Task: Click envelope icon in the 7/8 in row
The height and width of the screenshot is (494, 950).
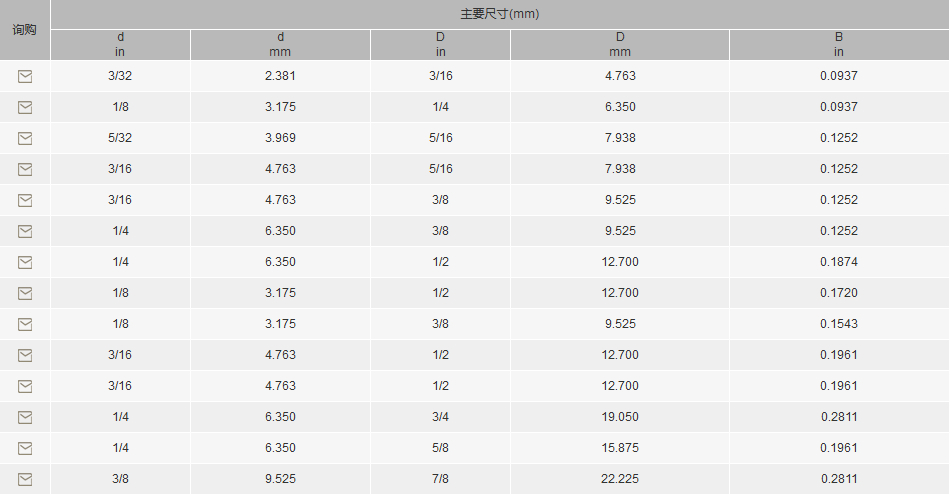Action: (x=25, y=479)
